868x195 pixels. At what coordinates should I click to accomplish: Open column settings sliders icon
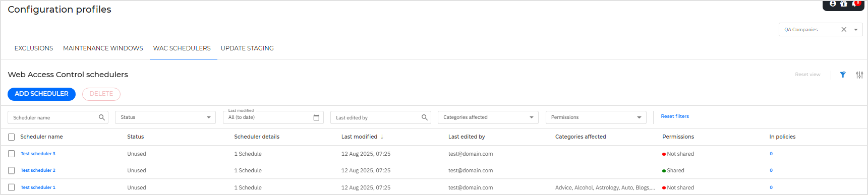click(859, 75)
